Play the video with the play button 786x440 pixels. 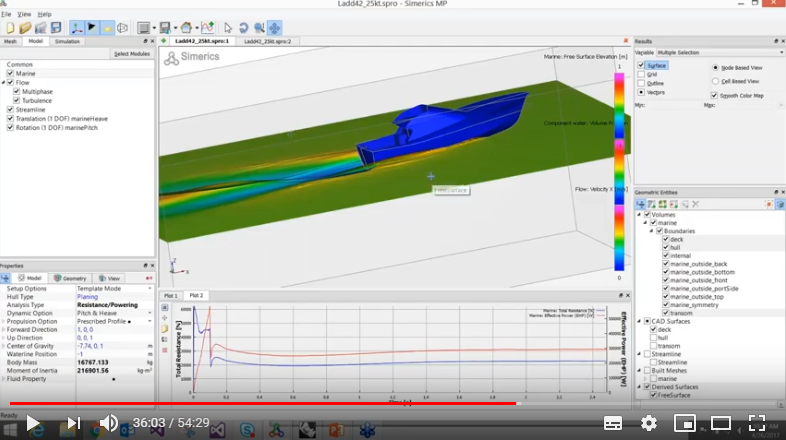tap(33, 423)
